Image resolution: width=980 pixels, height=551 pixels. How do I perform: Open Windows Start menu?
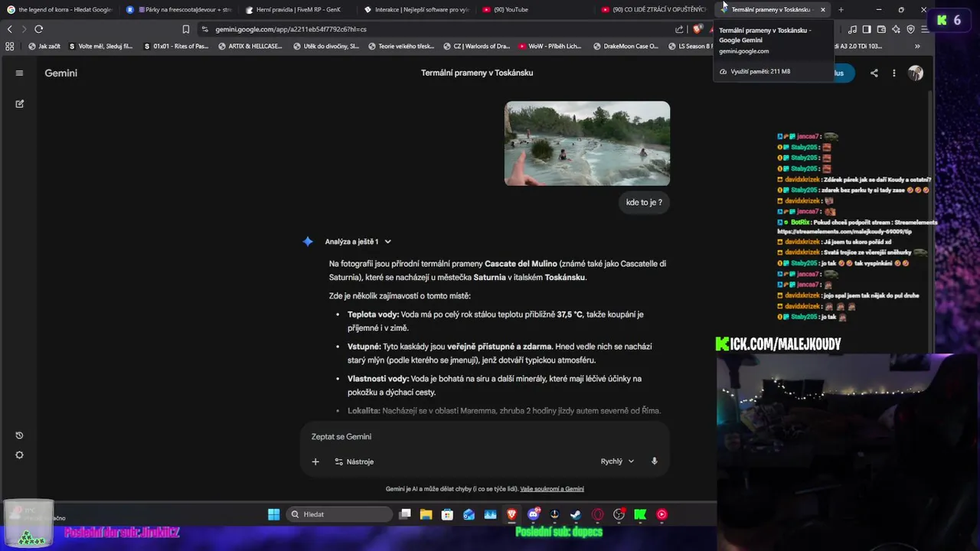273,514
